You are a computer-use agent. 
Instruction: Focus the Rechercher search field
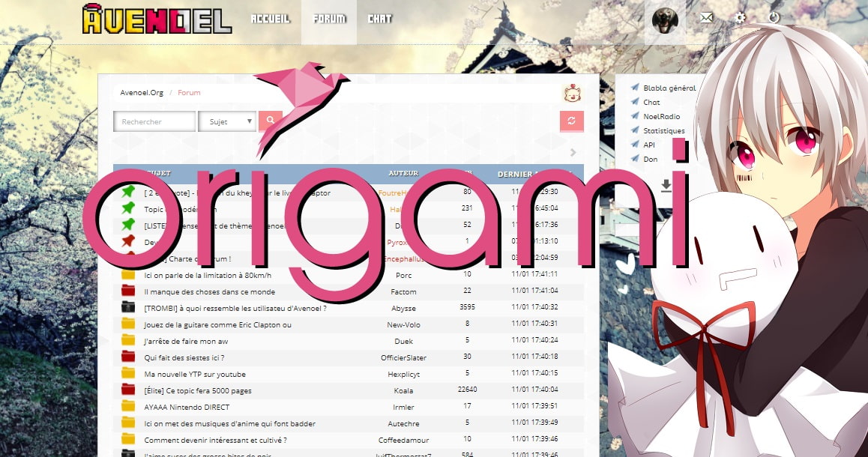154,121
